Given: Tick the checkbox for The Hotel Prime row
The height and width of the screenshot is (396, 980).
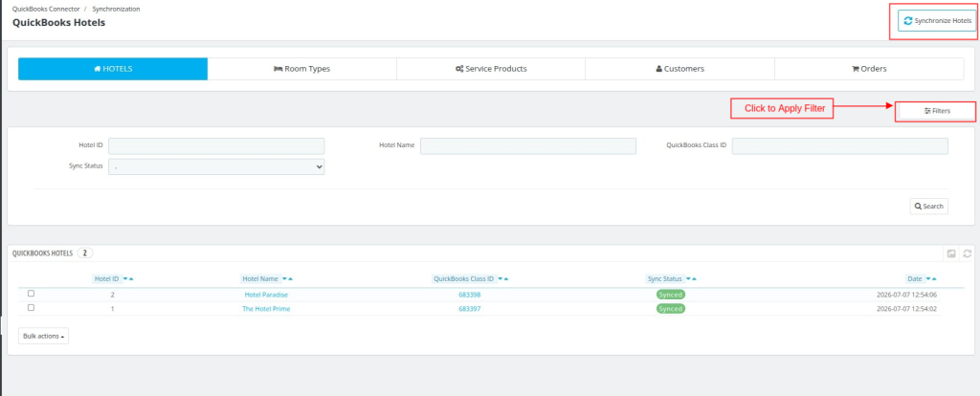Looking at the screenshot, I should click(x=32, y=307).
